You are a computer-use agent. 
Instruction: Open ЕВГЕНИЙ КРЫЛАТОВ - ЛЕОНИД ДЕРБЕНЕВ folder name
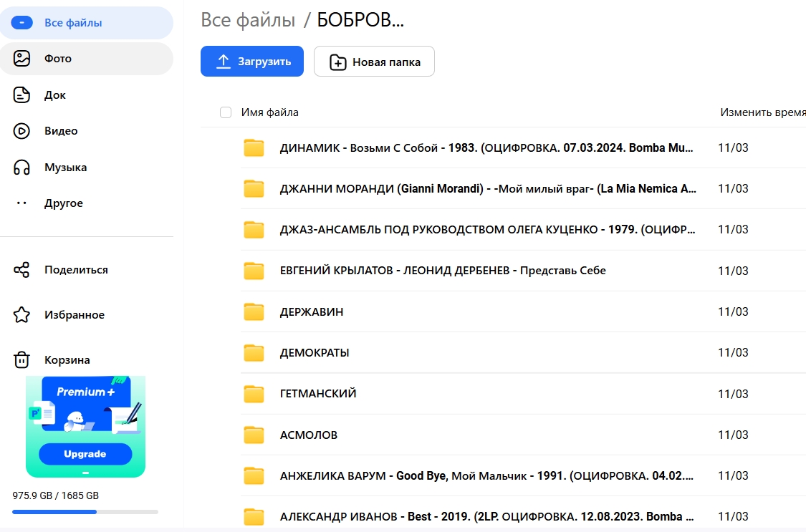443,271
